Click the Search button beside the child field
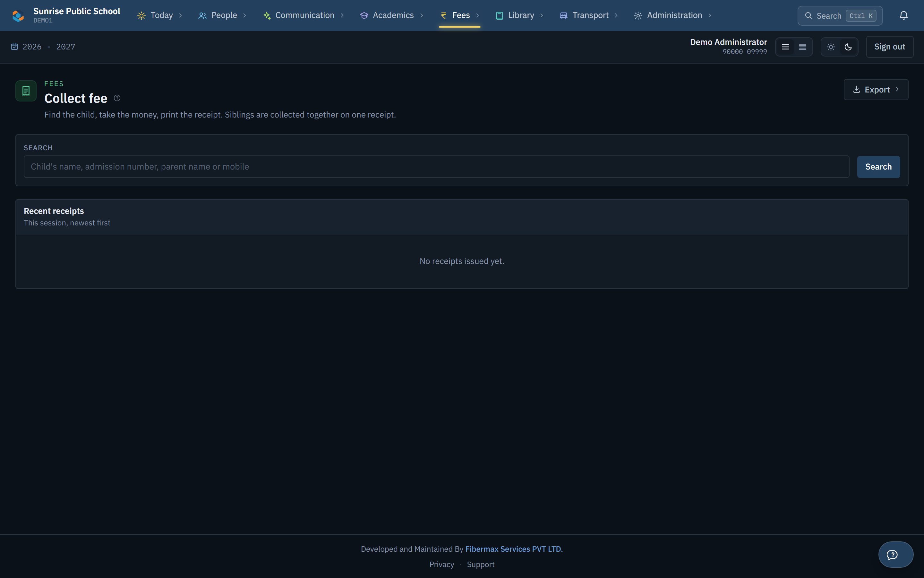The height and width of the screenshot is (578, 924). coord(878,167)
